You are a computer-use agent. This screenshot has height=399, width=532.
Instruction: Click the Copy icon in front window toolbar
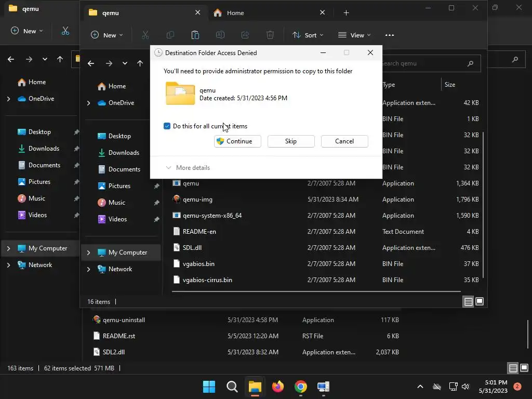170,35
